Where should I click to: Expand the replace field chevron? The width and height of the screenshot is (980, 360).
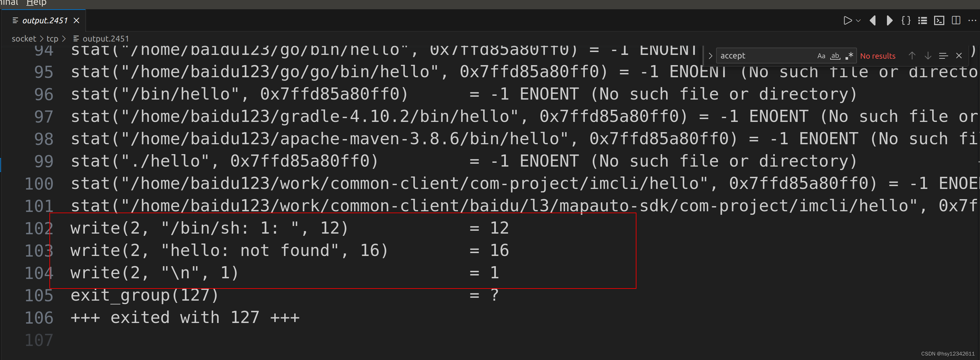point(710,56)
